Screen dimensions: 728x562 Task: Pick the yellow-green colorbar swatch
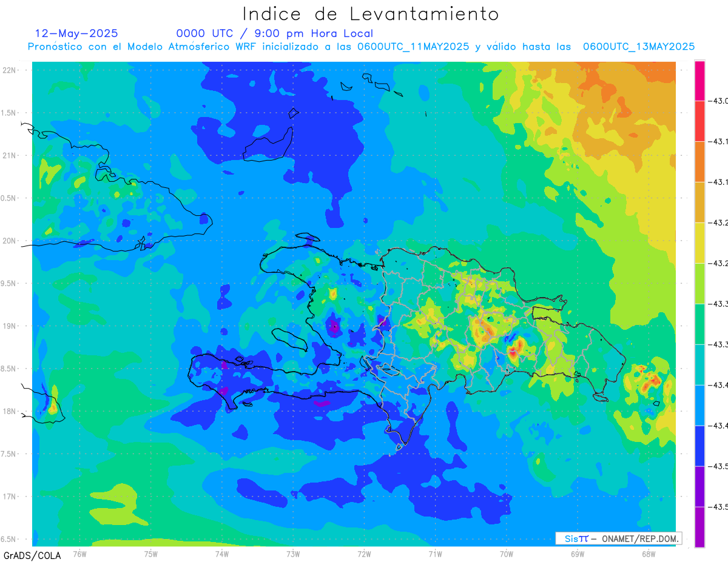pos(699,284)
